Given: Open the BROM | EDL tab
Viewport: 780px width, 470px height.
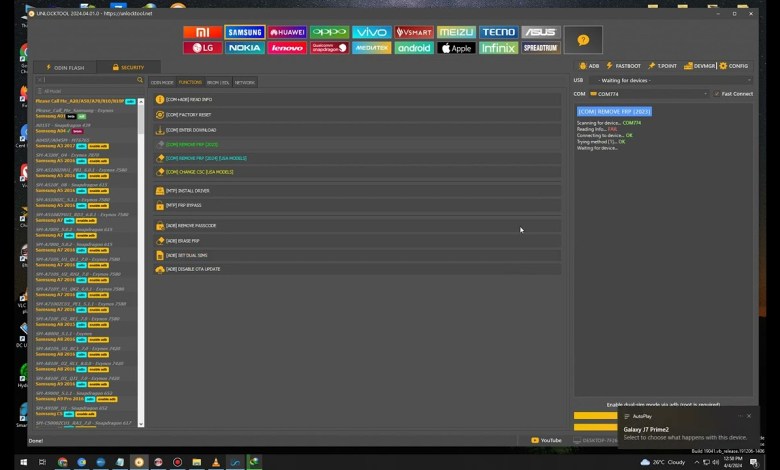Looking at the screenshot, I should tap(218, 83).
